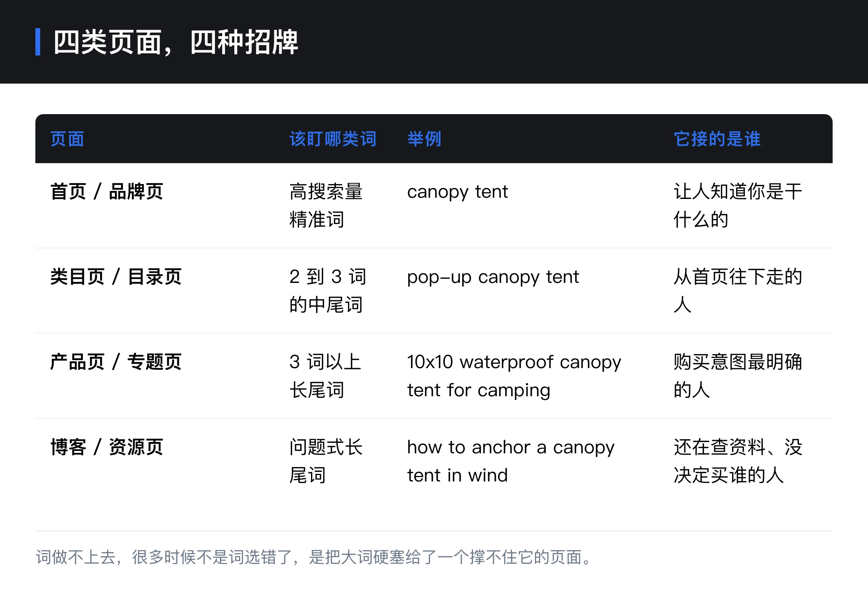This screenshot has height=598, width=868.
Task: Select the 该盯哪类词 column header
Action: (333, 139)
